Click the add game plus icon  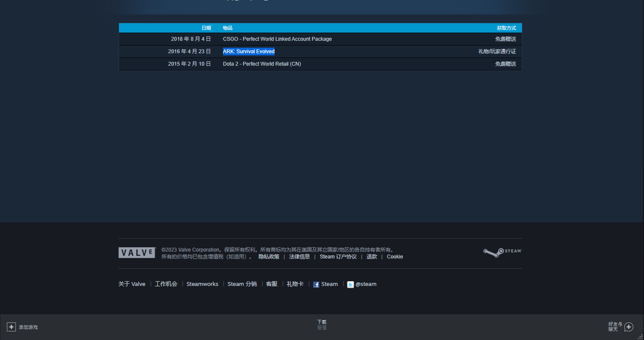point(12,327)
